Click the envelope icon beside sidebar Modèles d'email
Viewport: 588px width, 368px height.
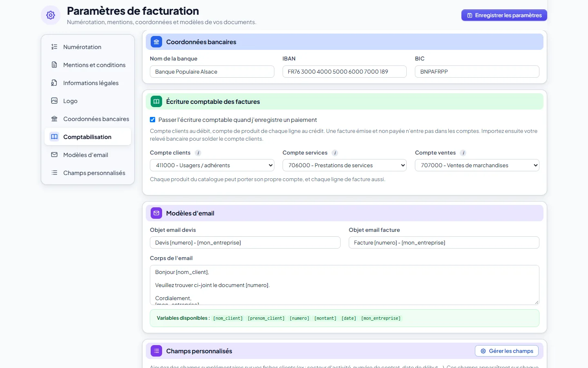[x=54, y=155]
